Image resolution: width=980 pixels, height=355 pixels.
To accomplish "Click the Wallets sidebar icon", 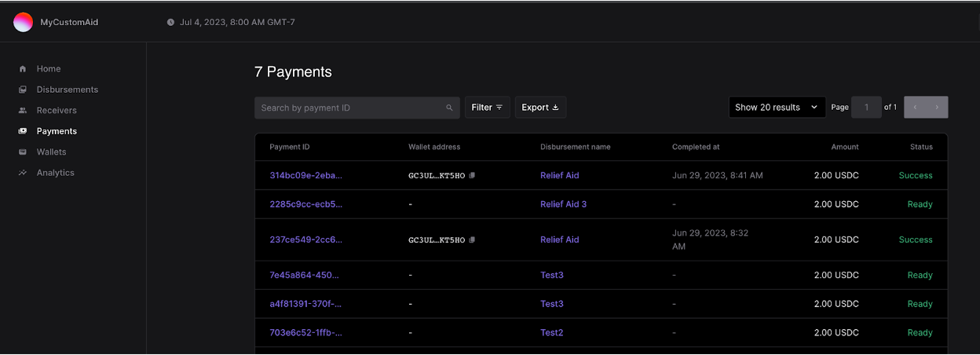I will click(x=23, y=152).
